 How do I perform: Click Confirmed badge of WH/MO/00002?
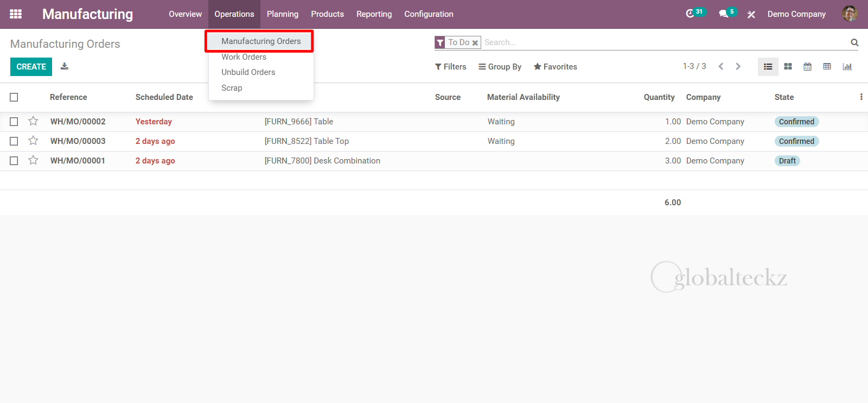pyautogui.click(x=796, y=122)
